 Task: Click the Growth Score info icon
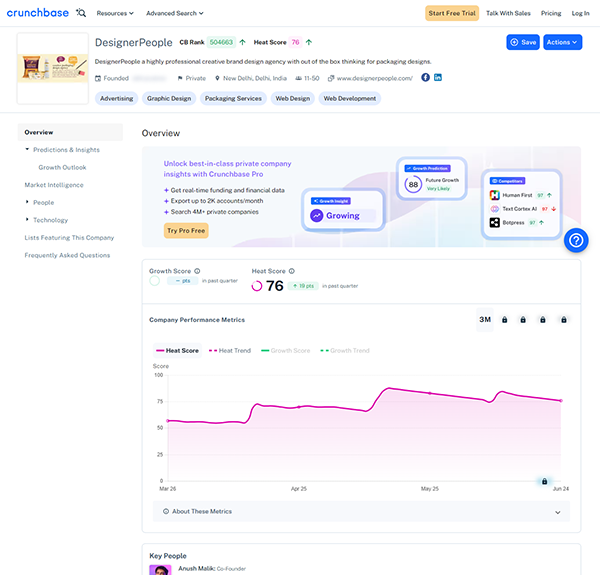197,271
